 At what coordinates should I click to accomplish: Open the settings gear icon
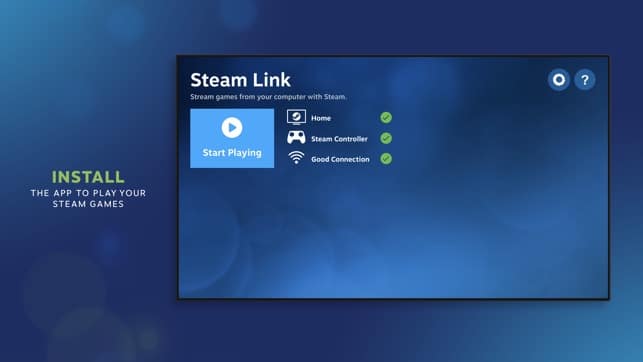559,80
